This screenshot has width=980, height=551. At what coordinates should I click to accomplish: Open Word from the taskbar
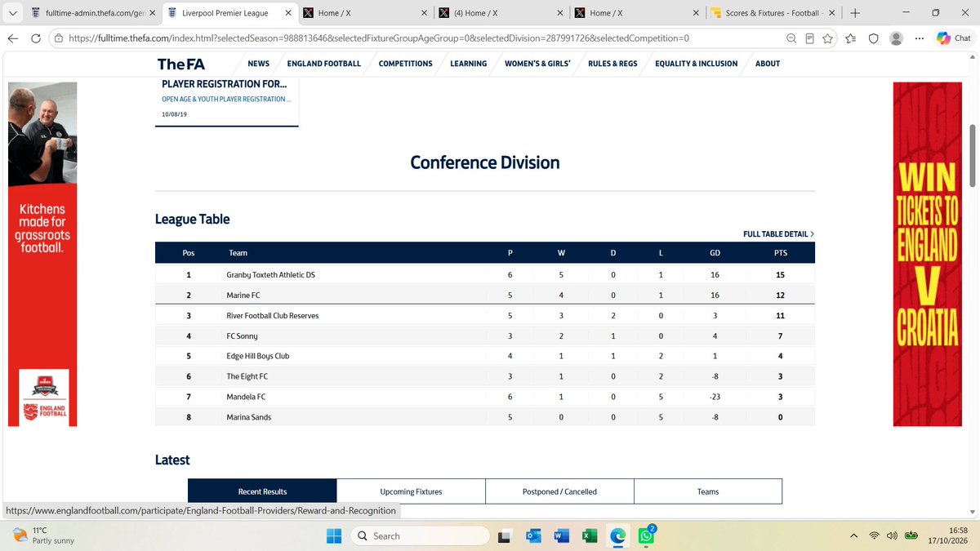[x=562, y=535]
